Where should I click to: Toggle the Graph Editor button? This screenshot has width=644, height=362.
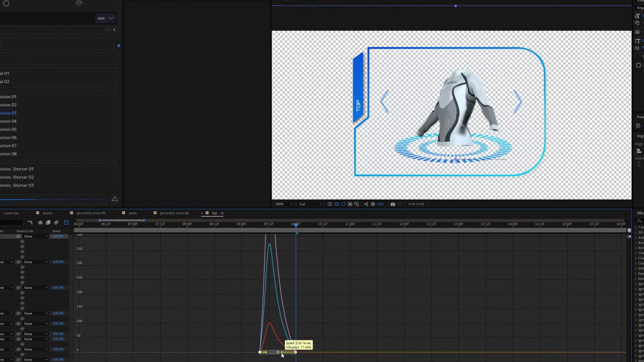click(66, 223)
